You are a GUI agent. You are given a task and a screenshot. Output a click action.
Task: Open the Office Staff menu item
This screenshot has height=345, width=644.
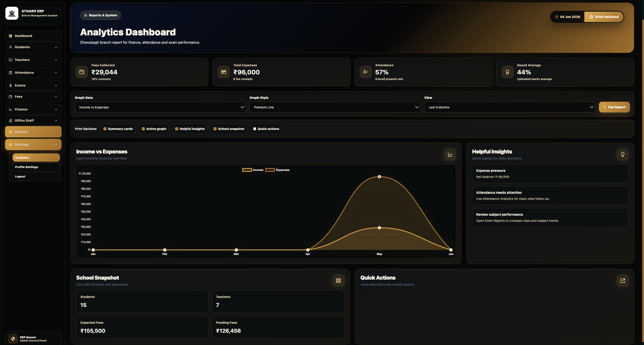pyautogui.click(x=33, y=121)
